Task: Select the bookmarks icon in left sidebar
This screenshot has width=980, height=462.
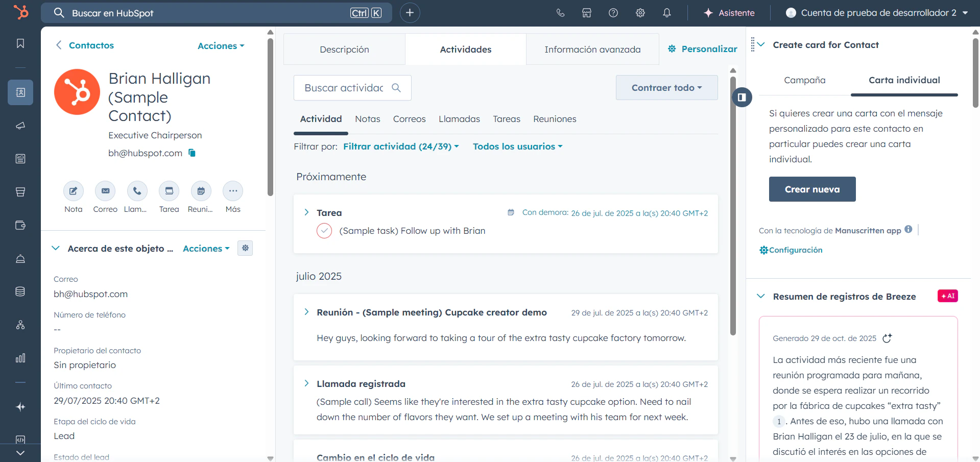Action: coord(20,43)
